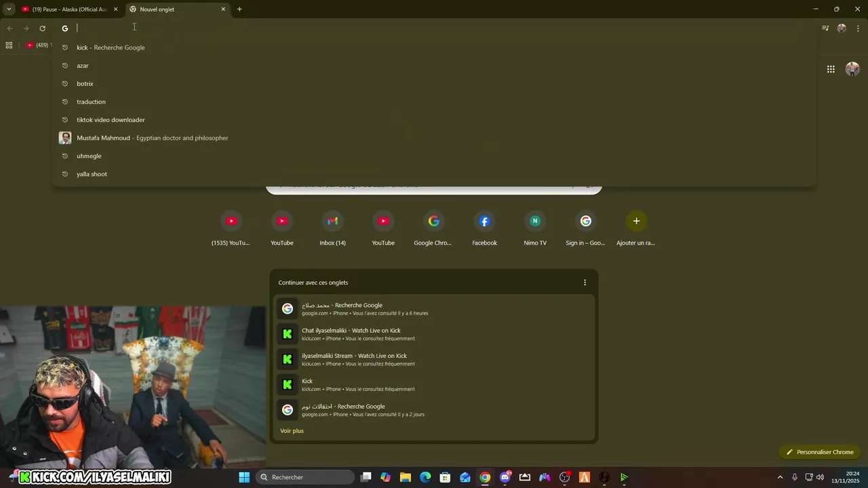The width and height of the screenshot is (868, 488).
Task: Open File Explorer from the taskbar
Action: click(x=406, y=477)
